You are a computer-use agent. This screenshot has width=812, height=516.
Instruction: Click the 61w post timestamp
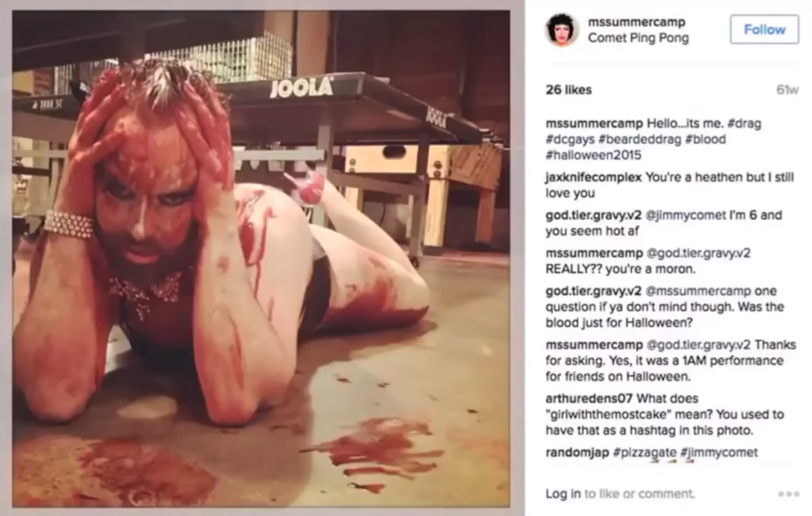coord(787,90)
